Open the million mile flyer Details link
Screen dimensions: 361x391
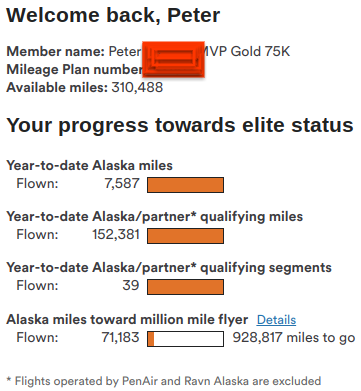click(276, 320)
